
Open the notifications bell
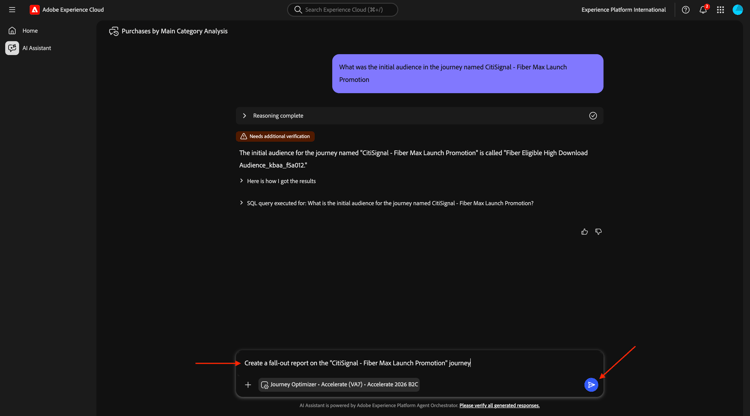pyautogui.click(x=703, y=10)
